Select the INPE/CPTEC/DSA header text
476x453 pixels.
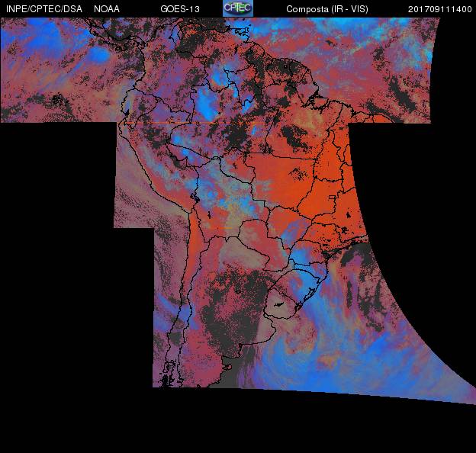click(44, 9)
